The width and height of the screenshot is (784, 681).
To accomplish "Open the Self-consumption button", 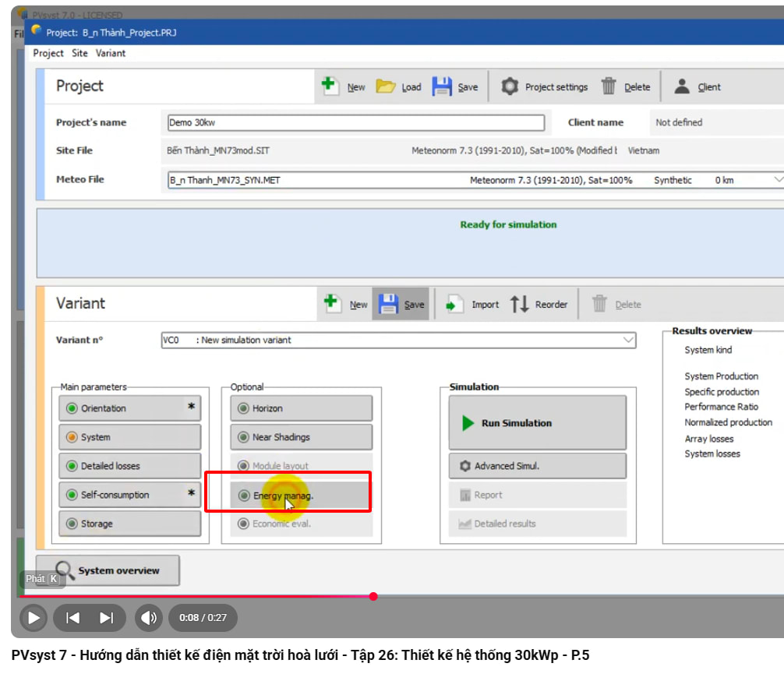I will click(130, 495).
